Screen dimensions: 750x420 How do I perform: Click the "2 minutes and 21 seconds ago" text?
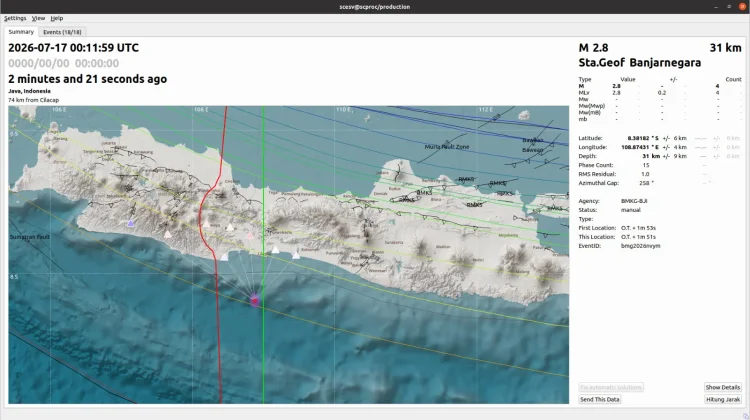tap(88, 79)
